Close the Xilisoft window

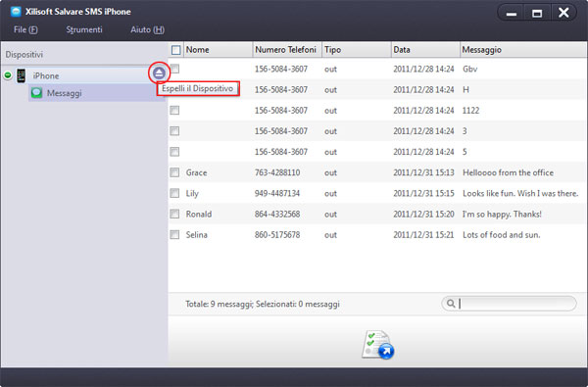(x=563, y=13)
